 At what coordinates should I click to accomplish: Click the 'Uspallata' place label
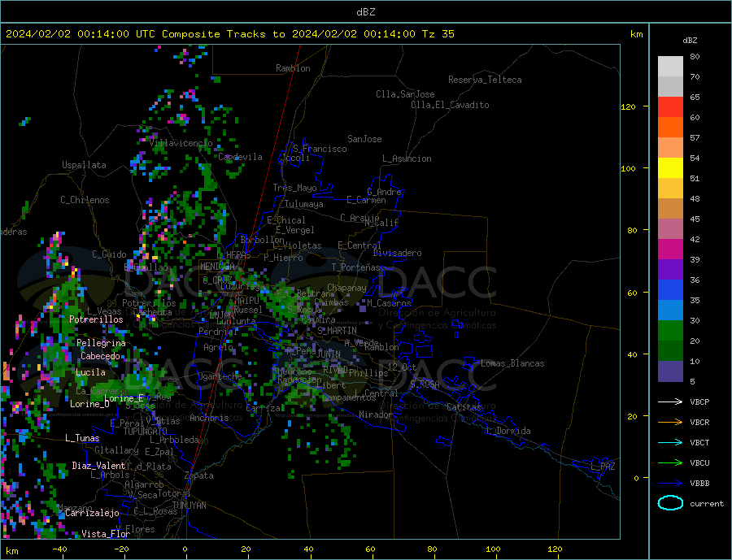84,165
